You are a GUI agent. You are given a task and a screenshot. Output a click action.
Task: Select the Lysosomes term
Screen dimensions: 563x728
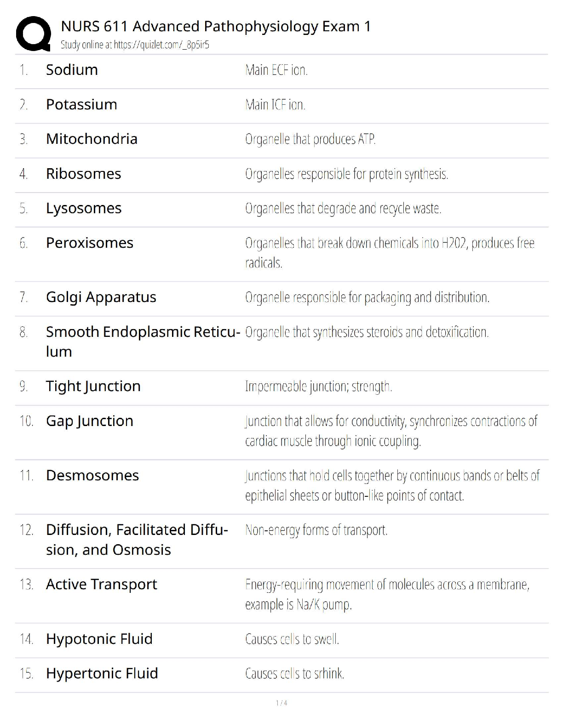(x=84, y=208)
